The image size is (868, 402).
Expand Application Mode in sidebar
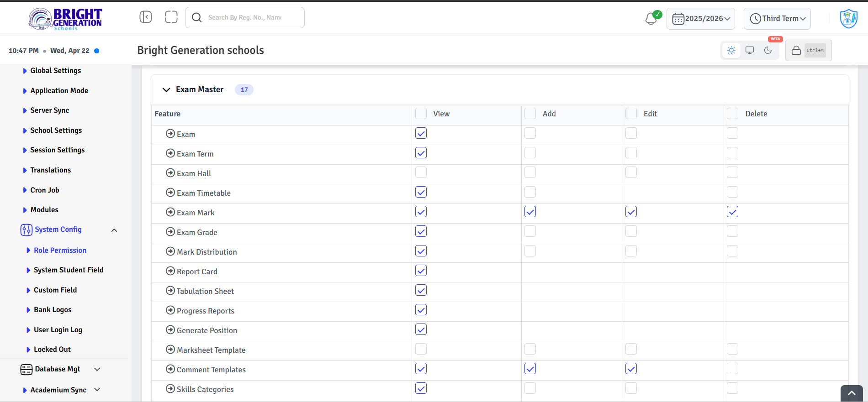(55, 91)
